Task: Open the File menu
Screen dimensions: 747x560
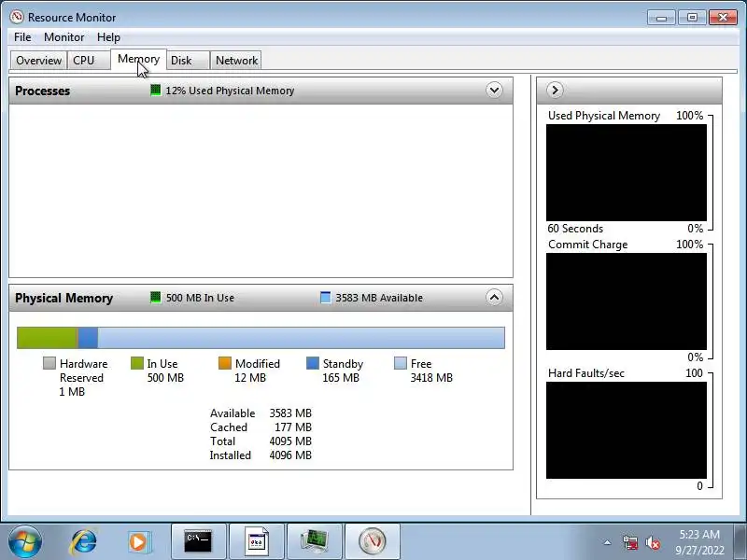Action: [x=22, y=37]
